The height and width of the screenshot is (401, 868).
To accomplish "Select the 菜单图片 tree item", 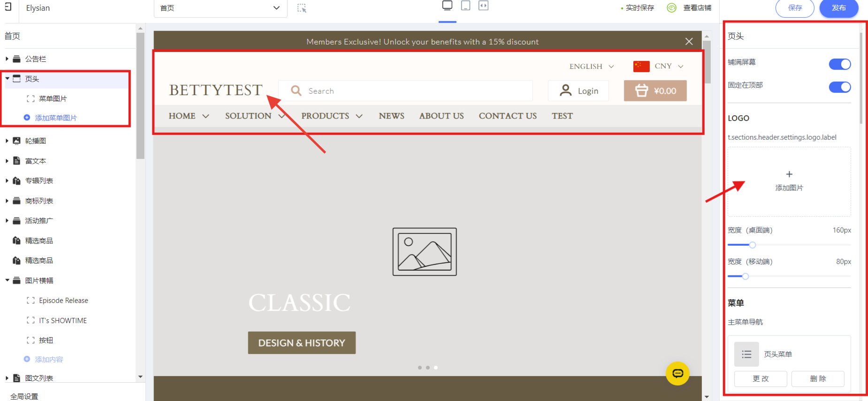I will 53,99.
